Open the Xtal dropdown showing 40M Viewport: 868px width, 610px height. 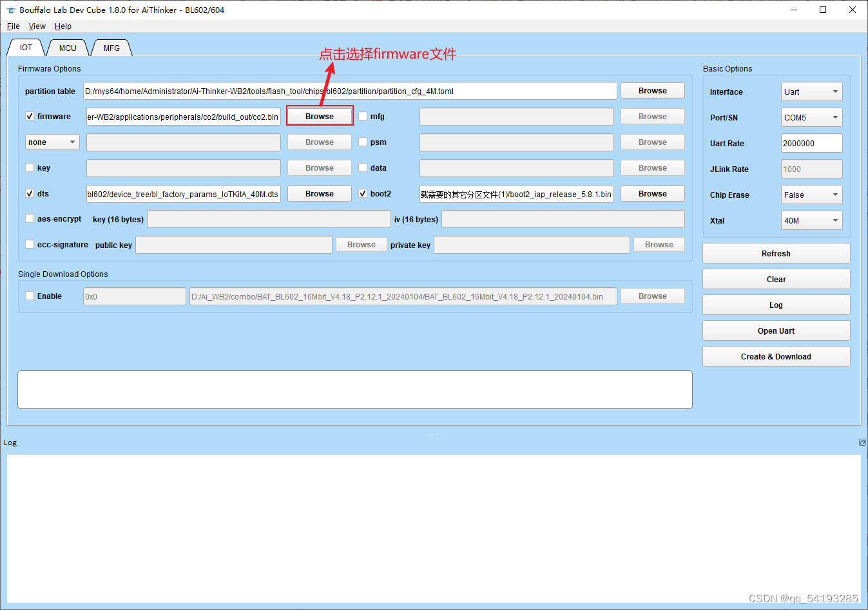[x=811, y=220]
